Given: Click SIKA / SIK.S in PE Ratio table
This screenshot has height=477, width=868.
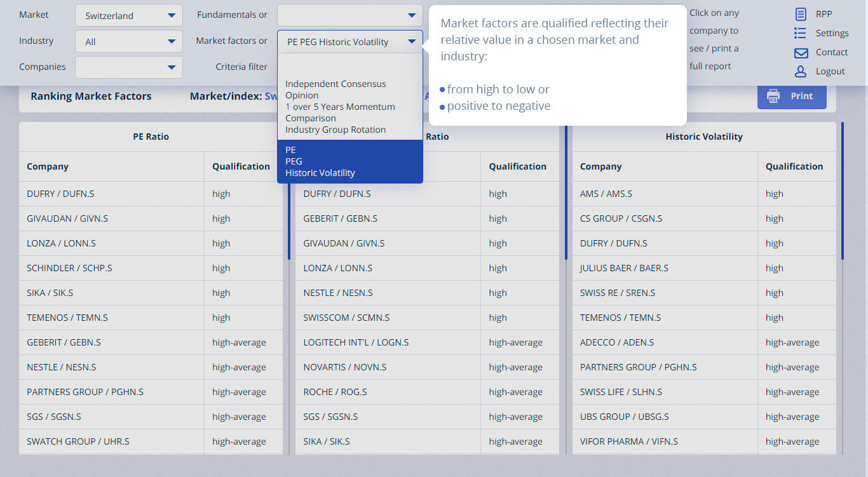Looking at the screenshot, I should point(151,293).
